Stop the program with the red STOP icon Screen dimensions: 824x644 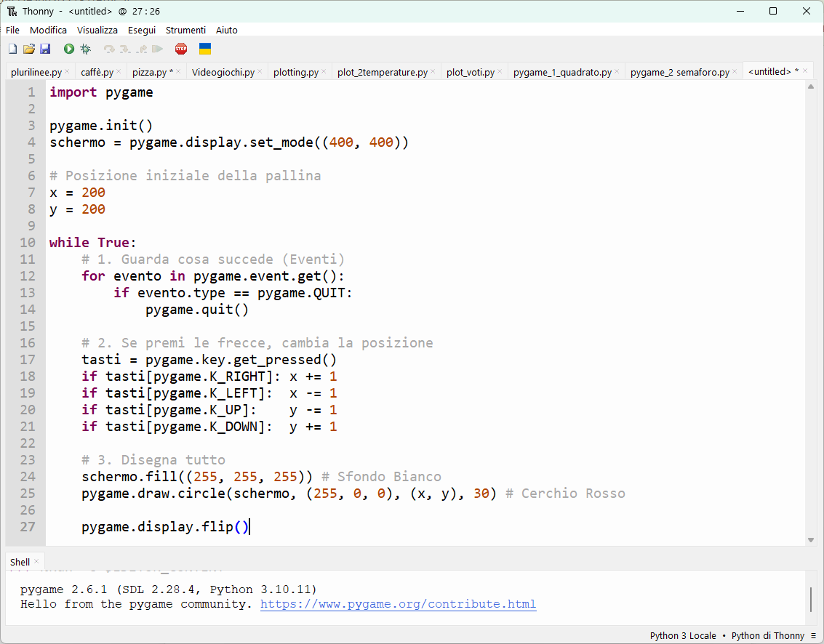pyautogui.click(x=181, y=49)
